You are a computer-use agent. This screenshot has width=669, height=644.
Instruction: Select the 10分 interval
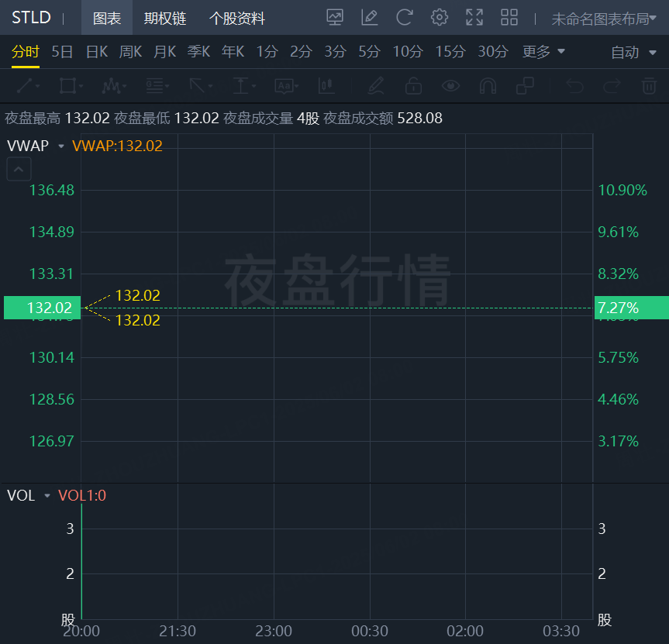[x=408, y=52]
